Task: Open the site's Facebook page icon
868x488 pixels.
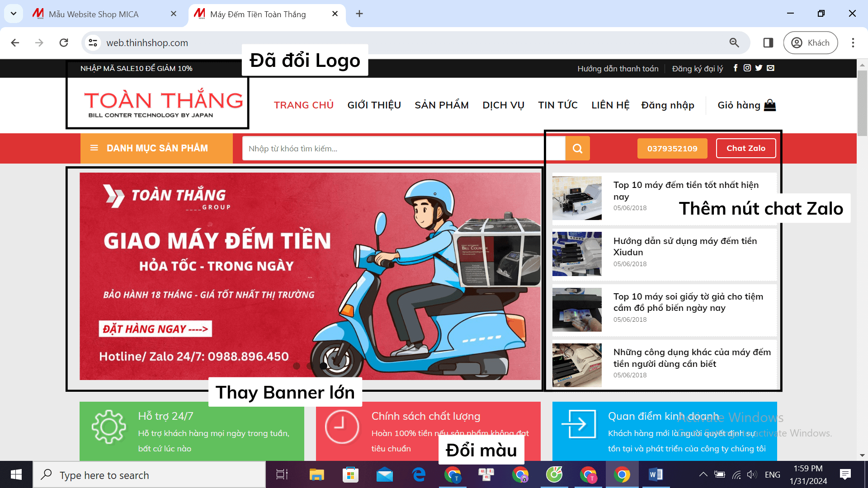Action: tap(736, 68)
